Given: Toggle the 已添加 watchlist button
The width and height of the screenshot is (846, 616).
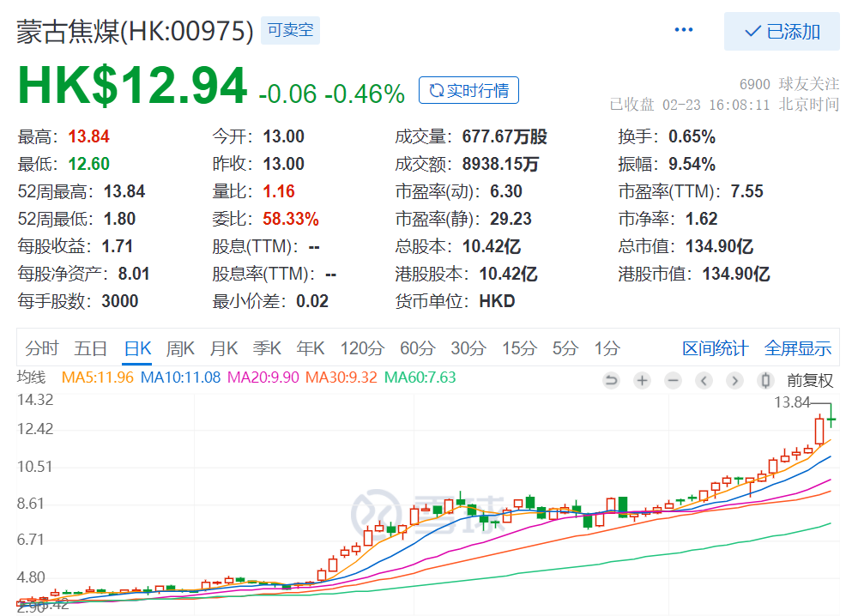Looking at the screenshot, I should coord(782,32).
